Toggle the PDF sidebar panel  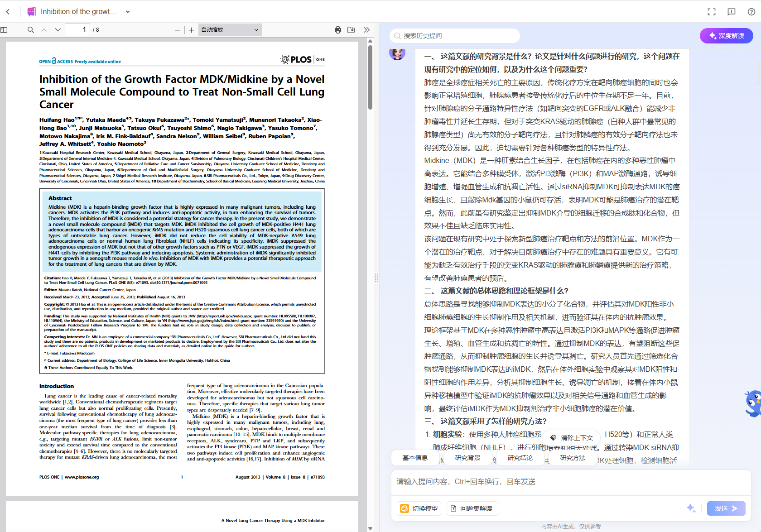[x=4, y=30]
